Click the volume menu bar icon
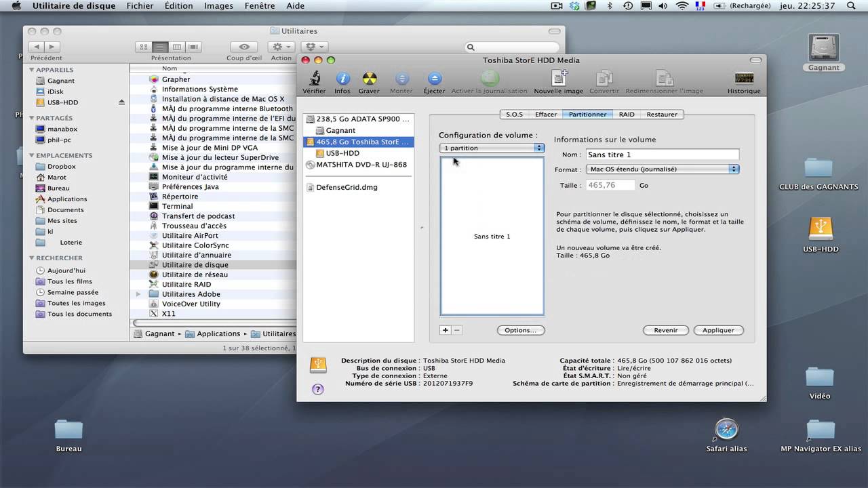The height and width of the screenshot is (488, 868). [x=665, y=5]
